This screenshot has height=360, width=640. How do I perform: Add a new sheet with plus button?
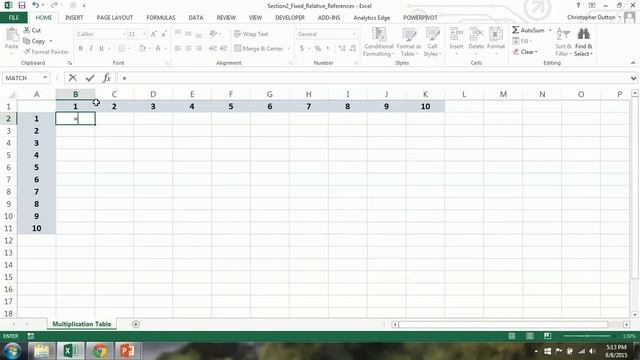[x=136, y=324]
